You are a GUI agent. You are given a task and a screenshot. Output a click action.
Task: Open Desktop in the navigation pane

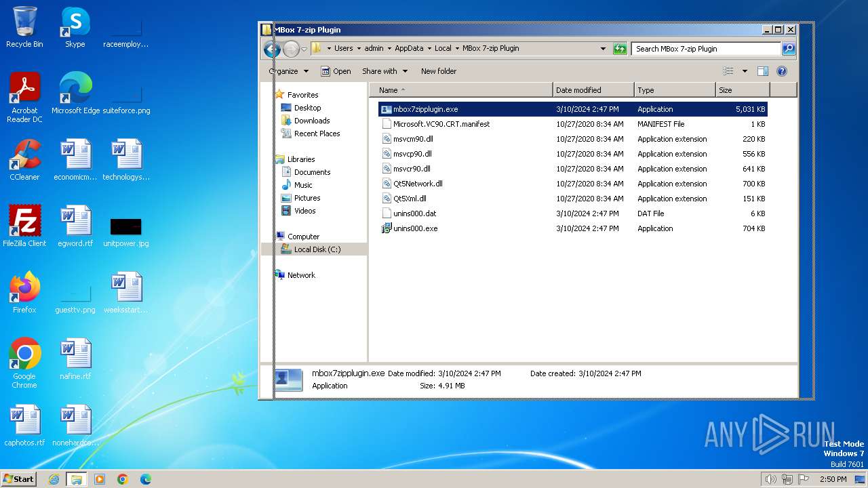(x=307, y=108)
